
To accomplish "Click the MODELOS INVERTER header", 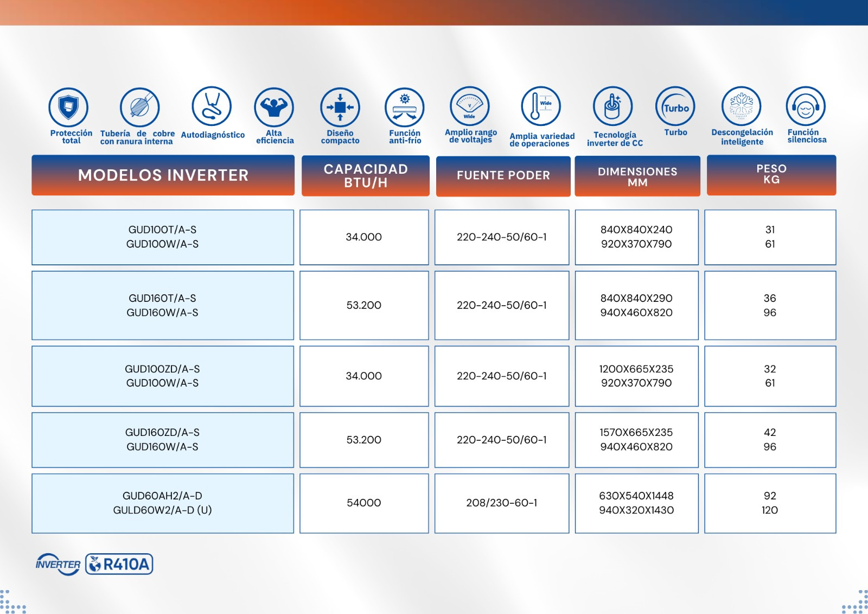I will click(x=163, y=175).
